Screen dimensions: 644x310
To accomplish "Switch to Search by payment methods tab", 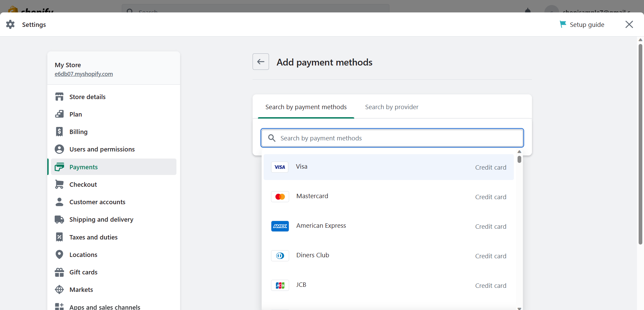I will pos(306,107).
